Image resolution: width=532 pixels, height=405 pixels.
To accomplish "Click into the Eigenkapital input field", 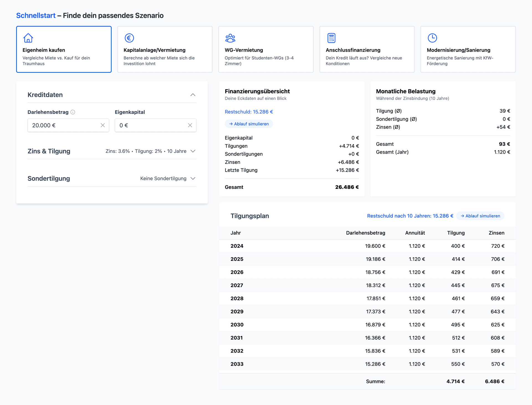I will click(151, 125).
